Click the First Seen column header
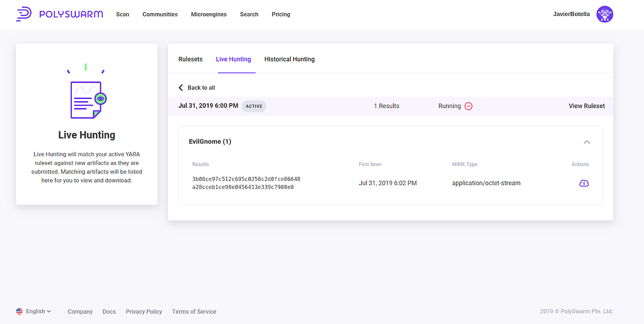Image resolution: width=644 pixels, height=324 pixels. (x=370, y=164)
